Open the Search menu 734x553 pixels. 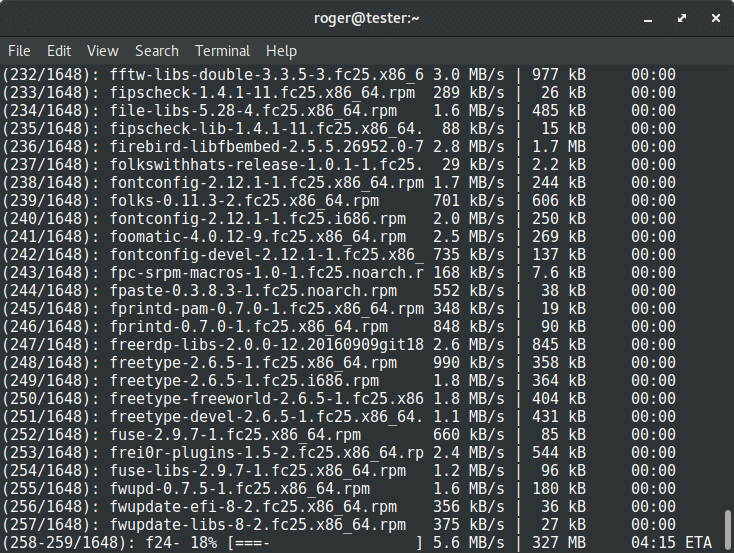(157, 51)
